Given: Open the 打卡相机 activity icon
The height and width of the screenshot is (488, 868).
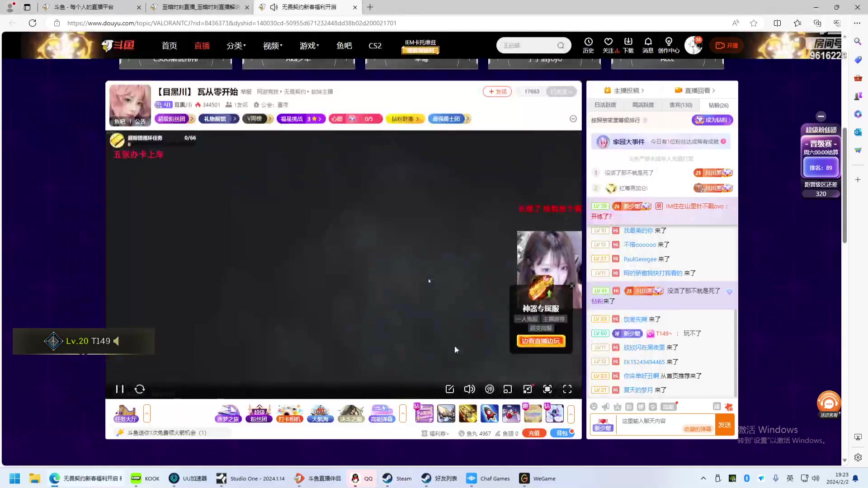Looking at the screenshot, I should [289, 413].
